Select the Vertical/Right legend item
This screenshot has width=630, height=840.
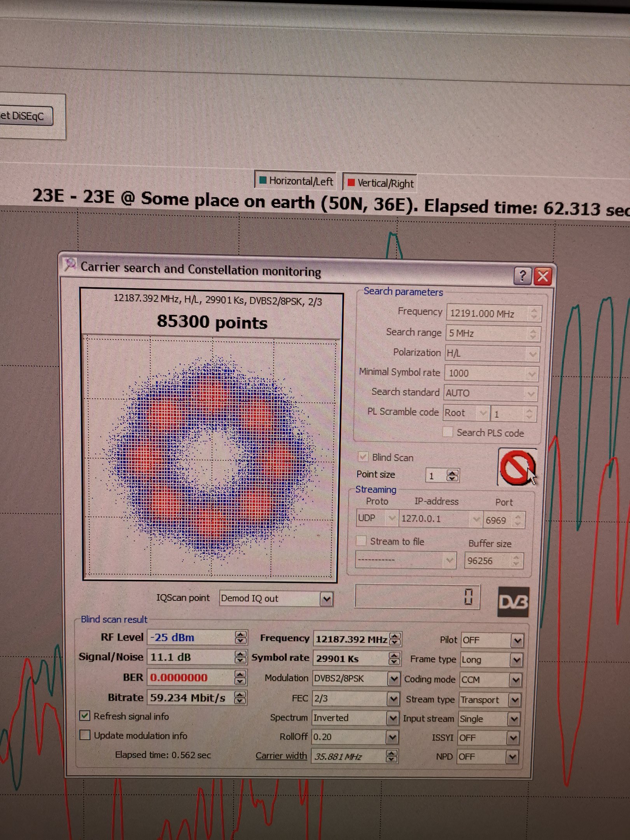(x=381, y=183)
